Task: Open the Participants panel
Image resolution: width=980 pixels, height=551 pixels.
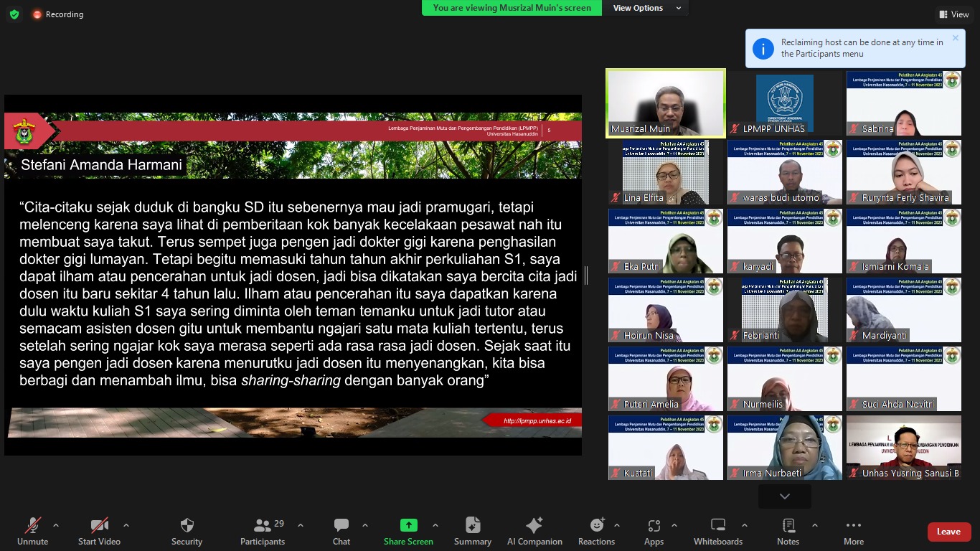Action: (263, 531)
